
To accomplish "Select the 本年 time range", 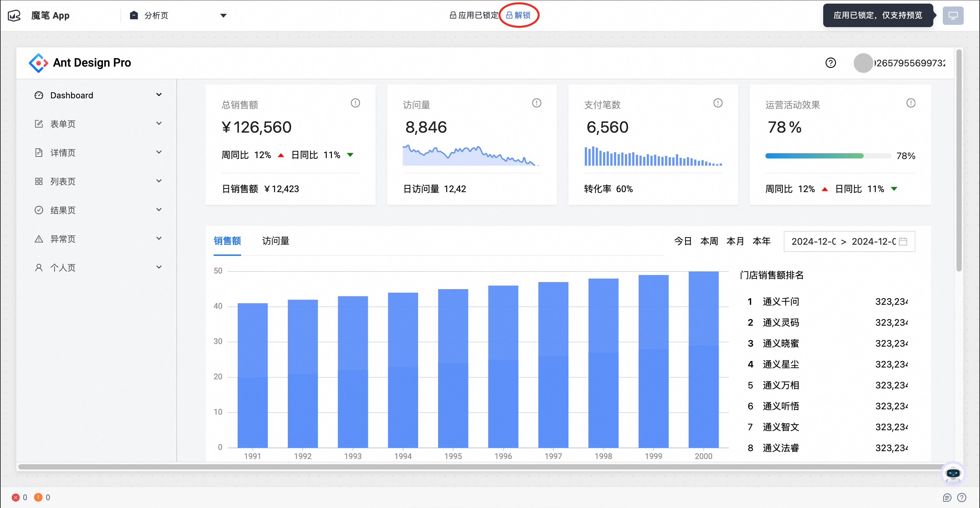I will [x=762, y=241].
